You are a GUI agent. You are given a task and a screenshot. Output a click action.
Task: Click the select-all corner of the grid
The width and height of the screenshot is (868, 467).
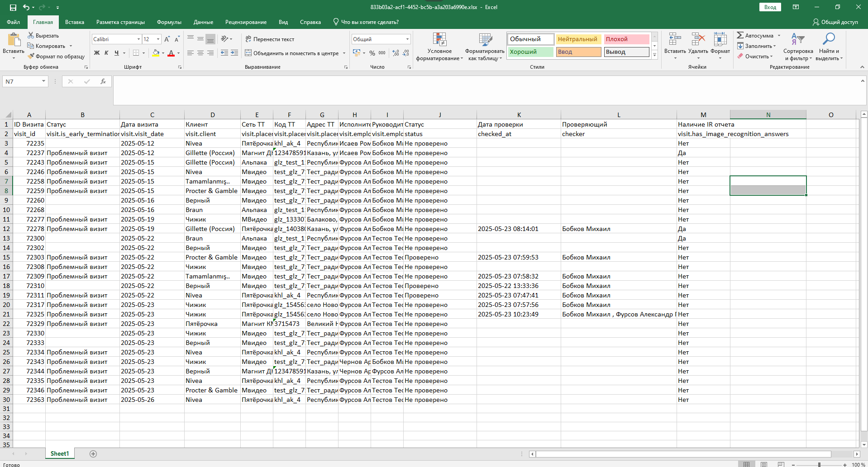[7, 115]
